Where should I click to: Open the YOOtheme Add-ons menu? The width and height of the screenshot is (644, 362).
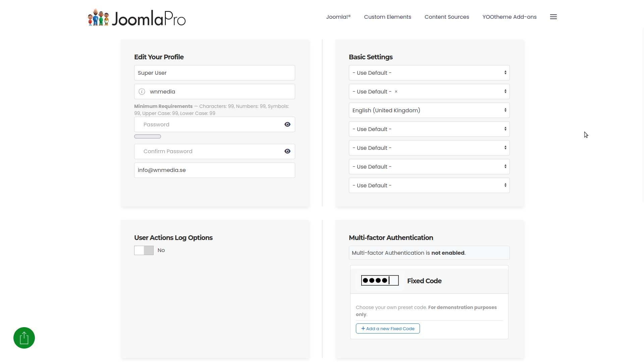(509, 17)
